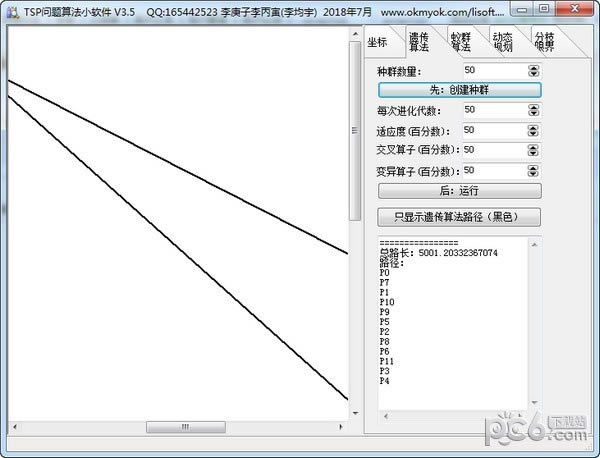This screenshot has width=600, height=458.
Task: Open the 遗传算法 tab
Action: click(x=418, y=42)
